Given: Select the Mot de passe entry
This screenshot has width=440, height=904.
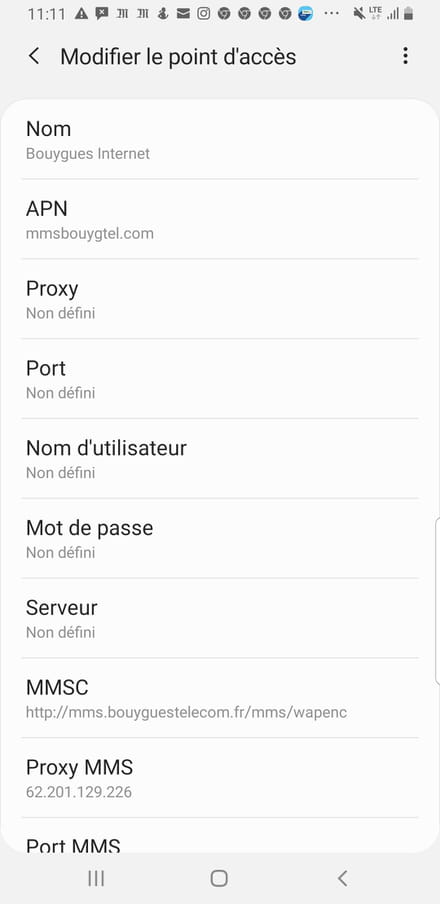Looking at the screenshot, I should click(x=220, y=538).
